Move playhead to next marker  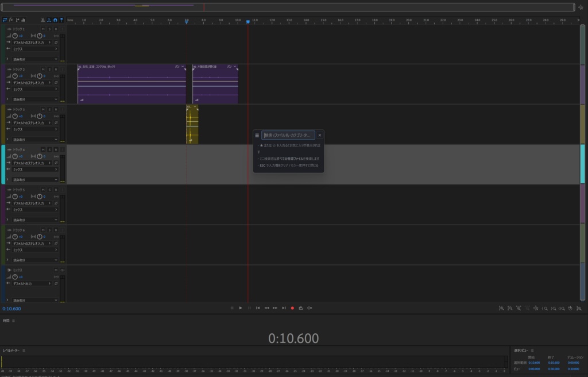pyautogui.click(x=284, y=308)
